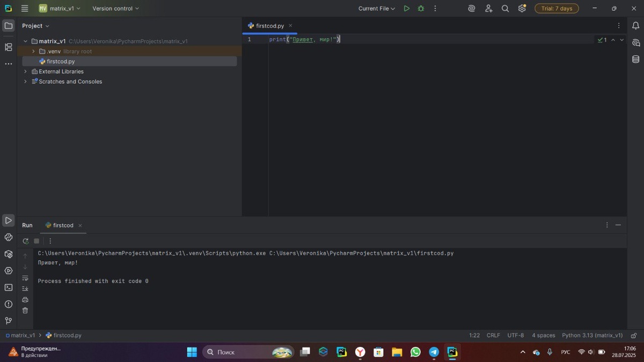The height and width of the screenshot is (362, 644).
Task: Open Telegram from the taskbar
Action: [434, 352]
